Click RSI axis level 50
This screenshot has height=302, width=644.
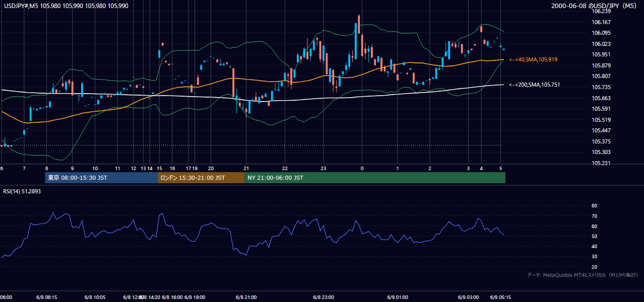pos(595,236)
